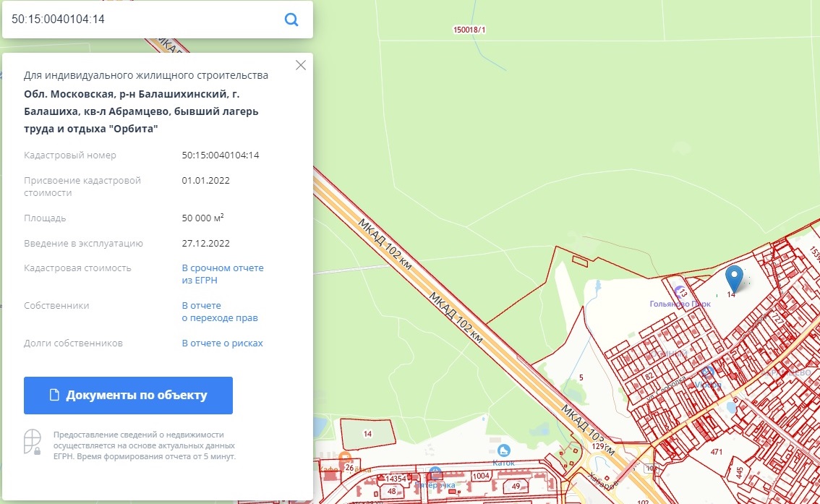Viewport: 820px width, 504px height.
Task: Click the orange cafe map icon
Action: click(346, 458)
